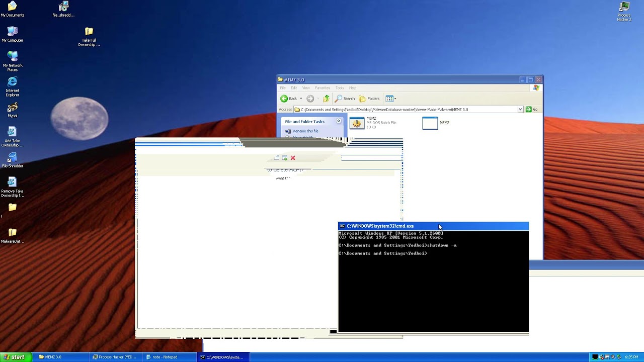Click the cmd.exe window title bar

pos(433,226)
